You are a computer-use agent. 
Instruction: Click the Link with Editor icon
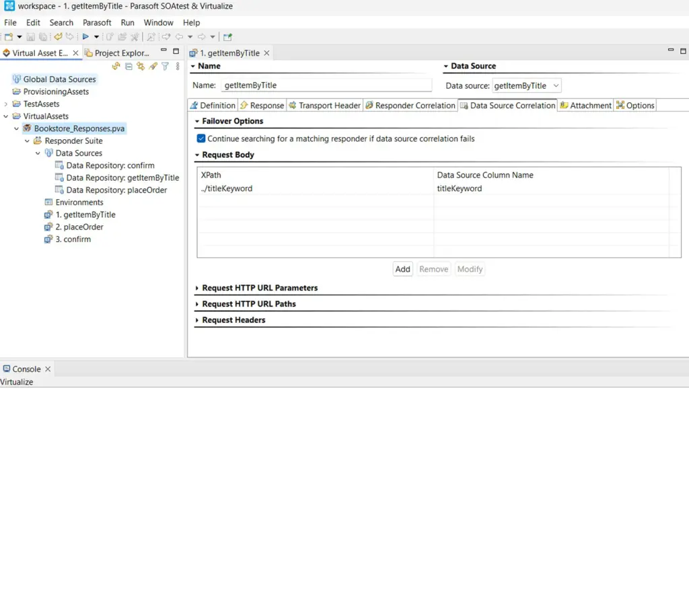[x=141, y=67]
